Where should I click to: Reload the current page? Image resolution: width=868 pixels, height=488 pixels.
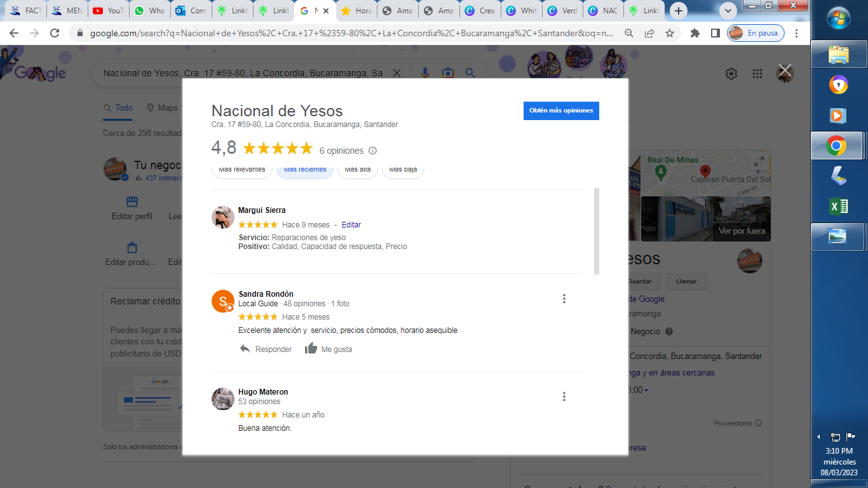tap(55, 33)
